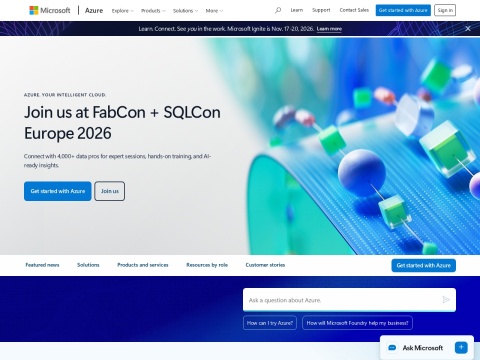Choose the Microsoft Foundry business suggestion

(357, 323)
